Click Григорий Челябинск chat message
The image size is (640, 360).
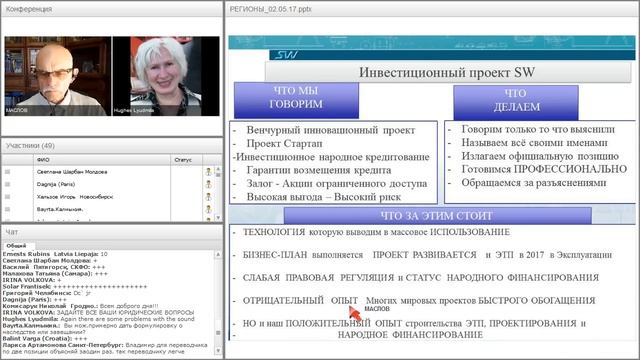[47, 293]
